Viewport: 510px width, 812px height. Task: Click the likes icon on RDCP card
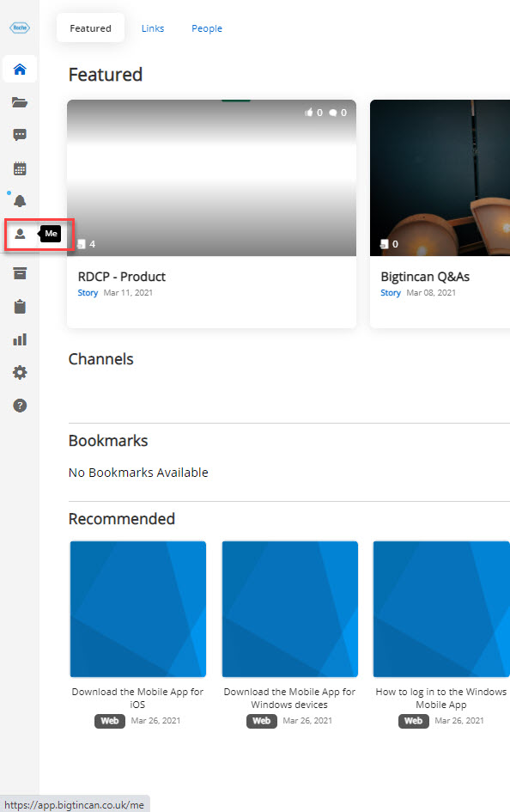pyautogui.click(x=309, y=113)
